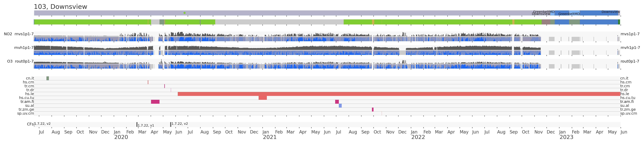Click the rightmost Downsview location label
The width and height of the screenshot is (644, 144).
pyautogui.click(x=610, y=12)
